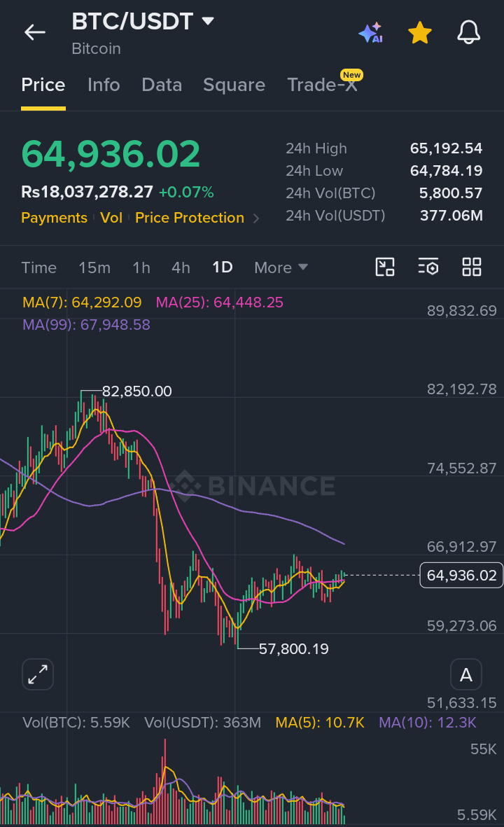This screenshot has width=504, height=827.
Task: Open the Payments link
Action: pos(55,218)
